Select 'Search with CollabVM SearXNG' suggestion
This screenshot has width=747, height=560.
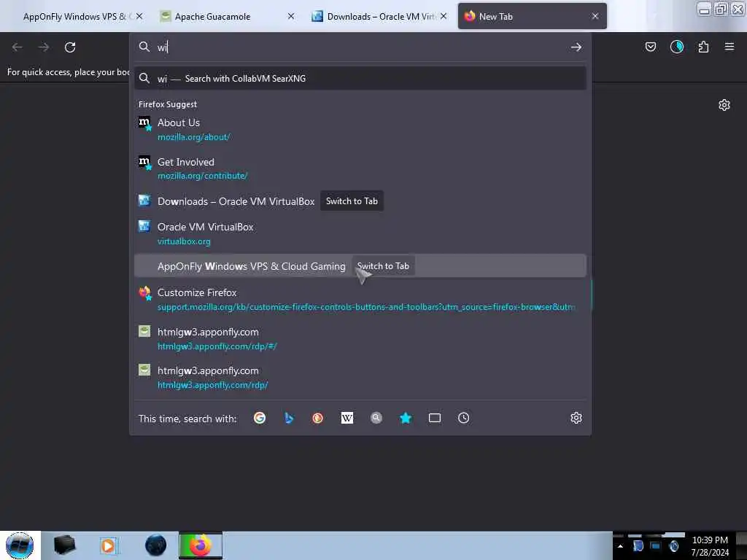[360, 79]
